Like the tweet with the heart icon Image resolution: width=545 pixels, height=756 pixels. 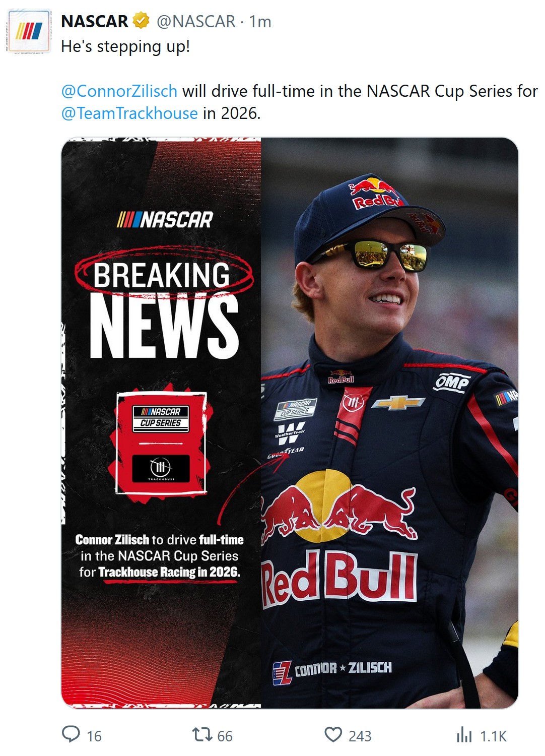click(x=333, y=734)
